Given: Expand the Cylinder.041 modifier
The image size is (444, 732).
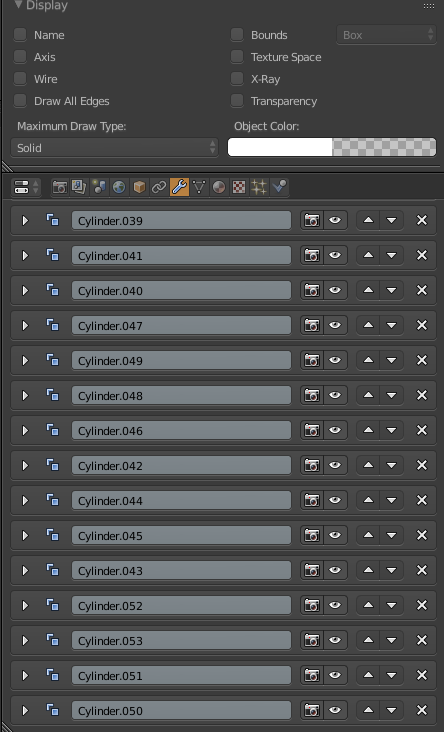Looking at the screenshot, I should (25, 255).
